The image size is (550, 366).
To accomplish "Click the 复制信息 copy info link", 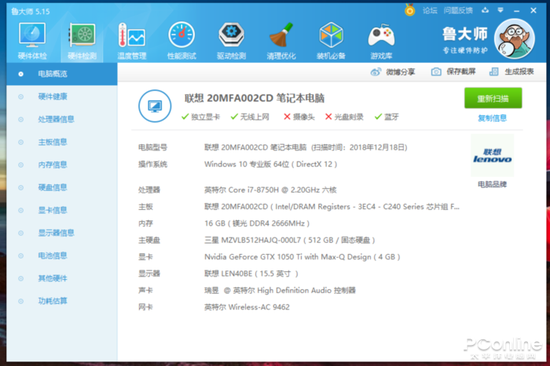I will click(x=492, y=118).
